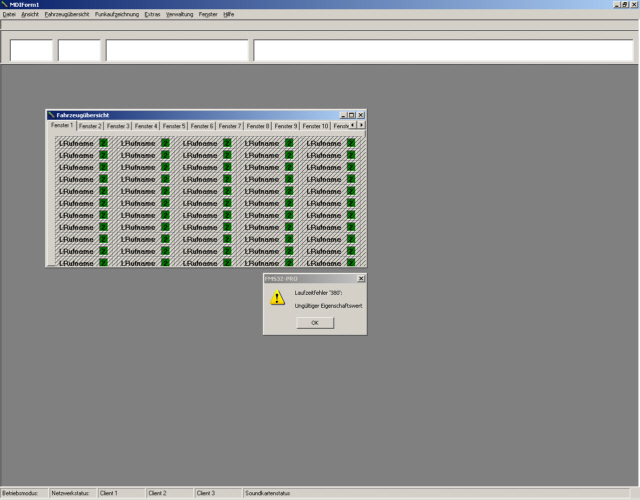
Task: Click the green status square in the top-left vehicle cell
Action: (x=103, y=143)
